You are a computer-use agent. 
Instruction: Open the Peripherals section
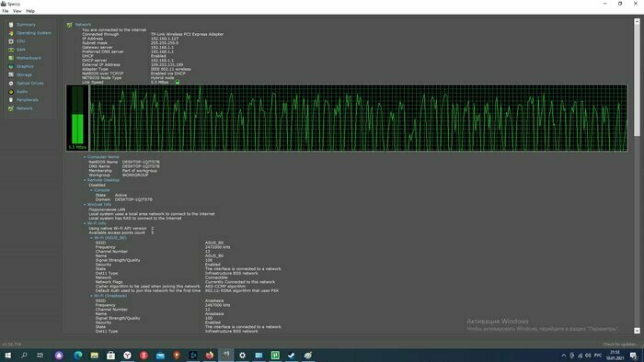coord(27,100)
